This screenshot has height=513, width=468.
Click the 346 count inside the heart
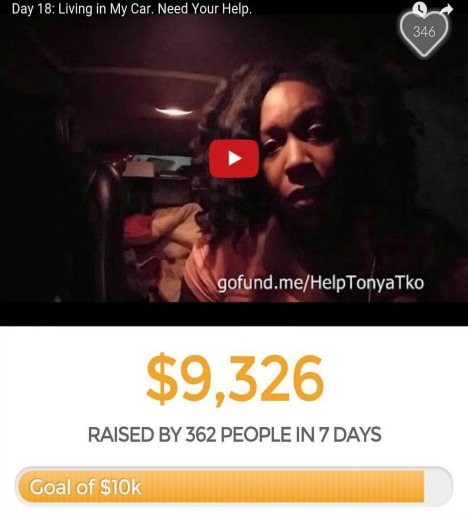pos(424,32)
